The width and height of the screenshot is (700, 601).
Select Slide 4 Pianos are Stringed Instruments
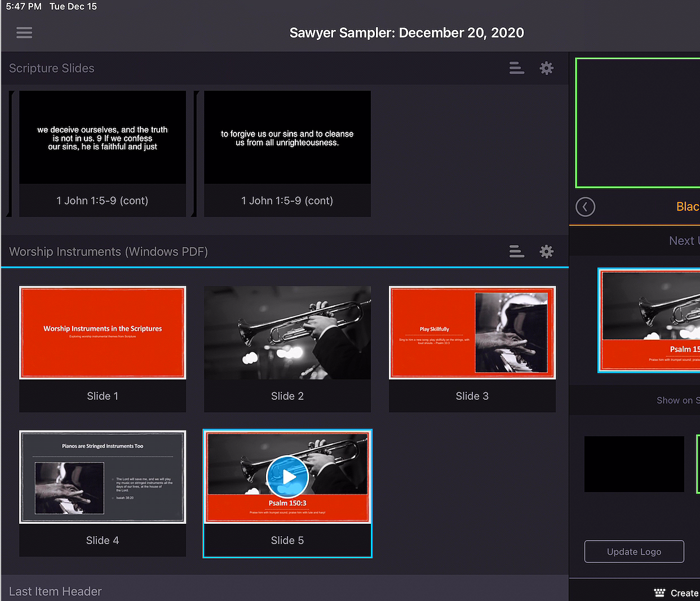pyautogui.click(x=103, y=493)
